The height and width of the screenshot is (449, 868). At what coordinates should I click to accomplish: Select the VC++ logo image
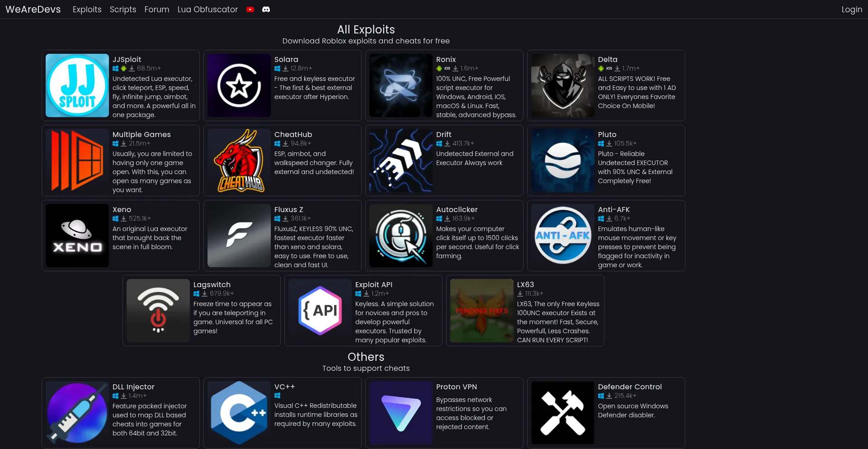click(x=239, y=413)
